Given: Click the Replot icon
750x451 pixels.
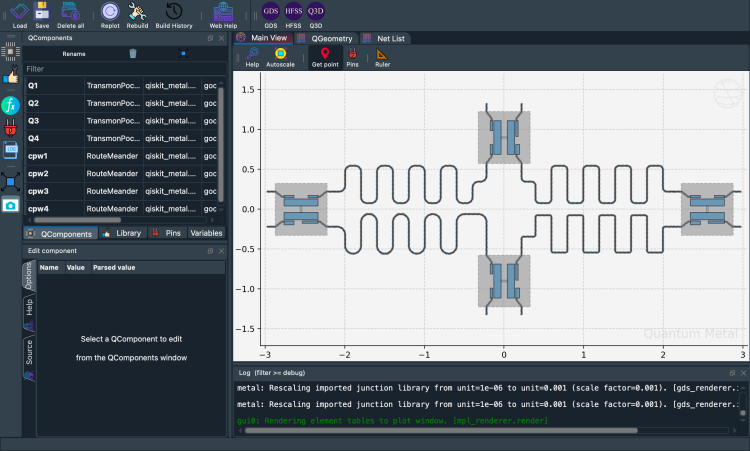Looking at the screenshot, I should (x=110, y=15).
